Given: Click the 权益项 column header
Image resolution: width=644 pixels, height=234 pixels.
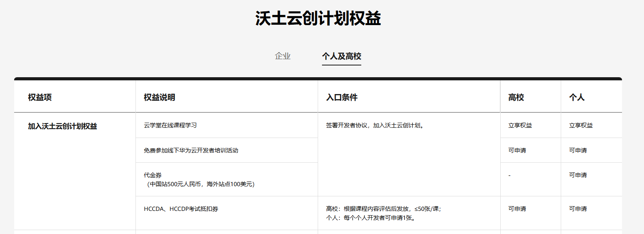Looking at the screenshot, I should coord(40,97).
